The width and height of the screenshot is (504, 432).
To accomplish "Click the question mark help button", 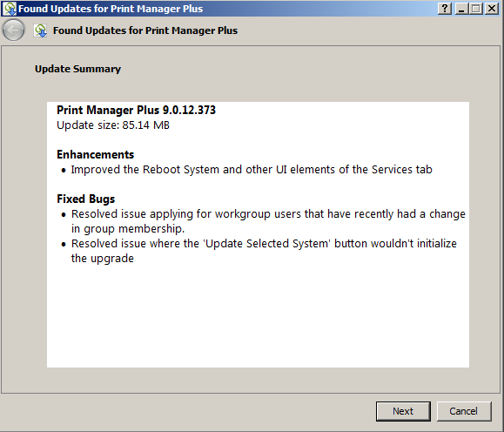I will click(x=445, y=9).
